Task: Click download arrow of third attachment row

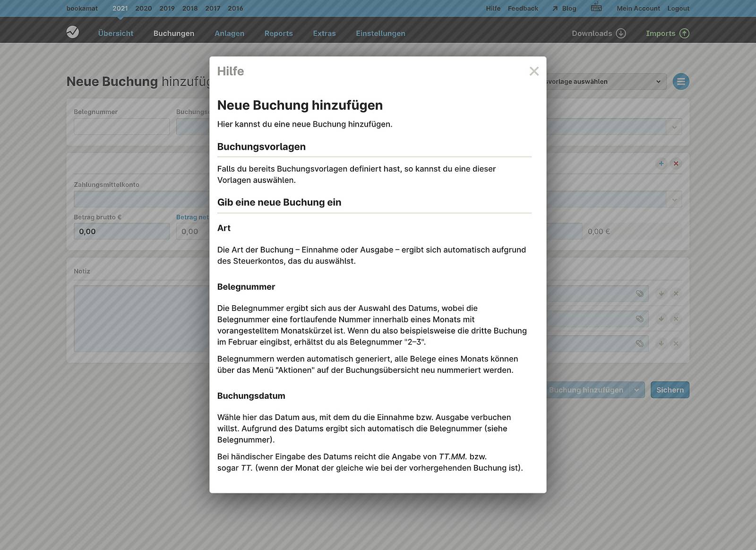Action: pos(661,344)
